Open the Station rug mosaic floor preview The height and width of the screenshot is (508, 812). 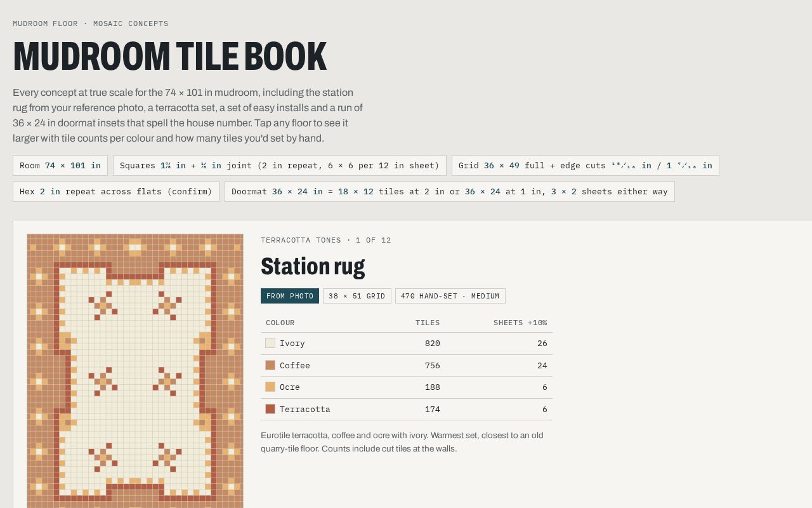tap(135, 371)
